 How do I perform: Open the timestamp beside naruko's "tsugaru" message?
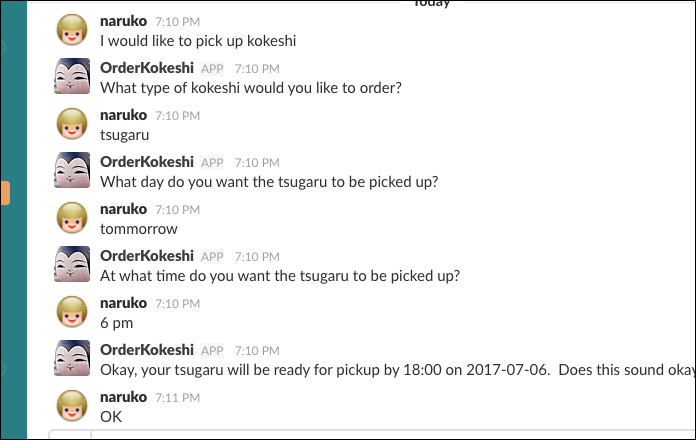(x=178, y=115)
